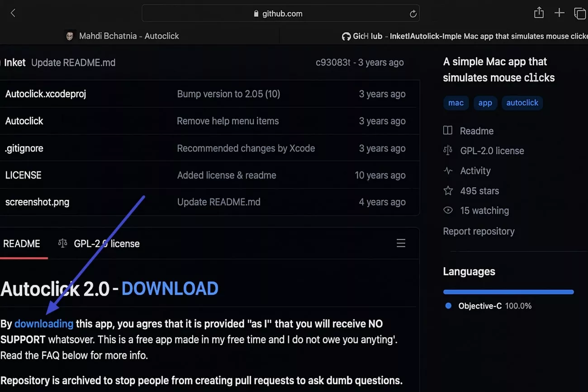Open the Share sheet icon
This screenshot has width=588, height=392.
tap(538, 13)
